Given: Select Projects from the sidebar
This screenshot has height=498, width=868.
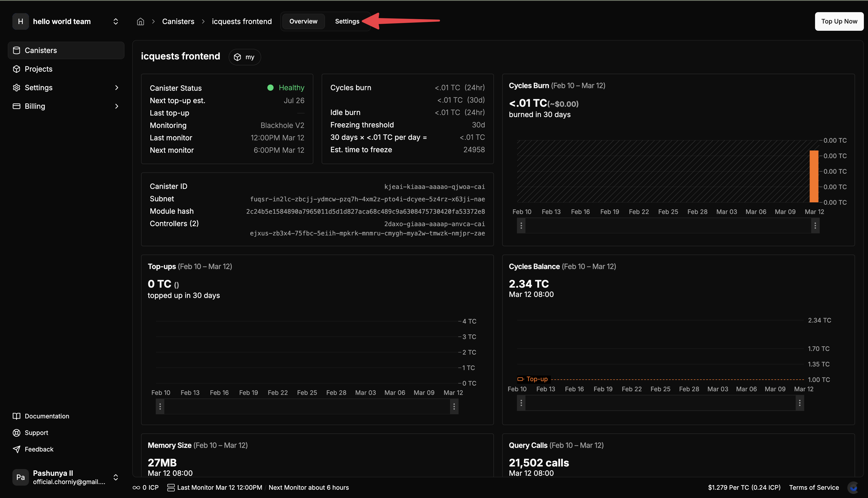Looking at the screenshot, I should coord(39,69).
